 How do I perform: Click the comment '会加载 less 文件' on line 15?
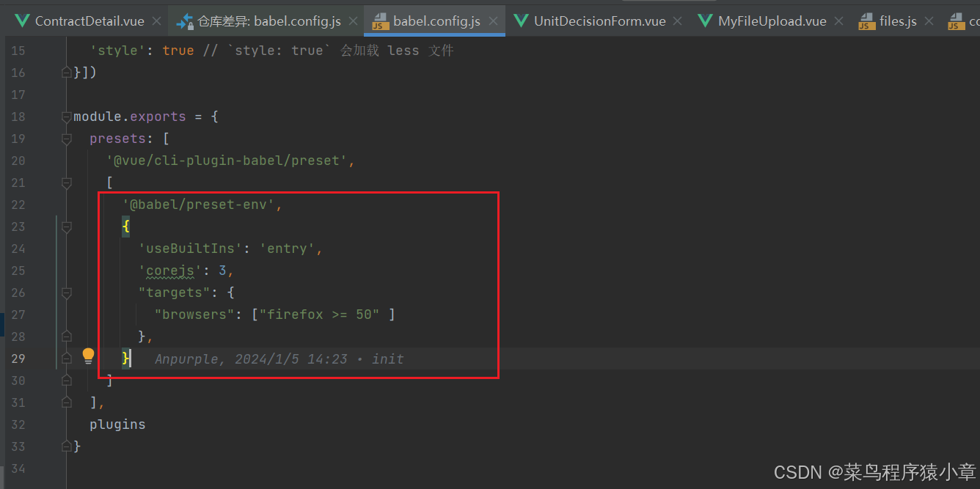click(x=397, y=51)
